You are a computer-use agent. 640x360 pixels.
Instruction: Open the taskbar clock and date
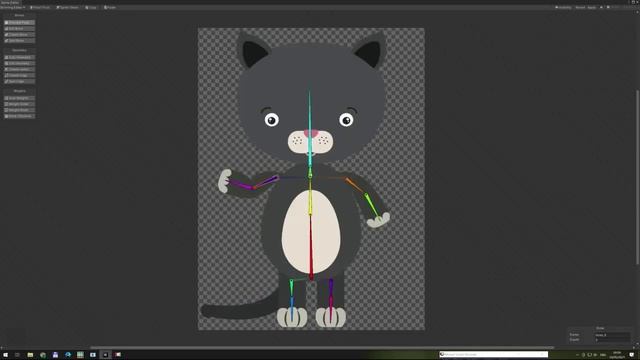617,355
